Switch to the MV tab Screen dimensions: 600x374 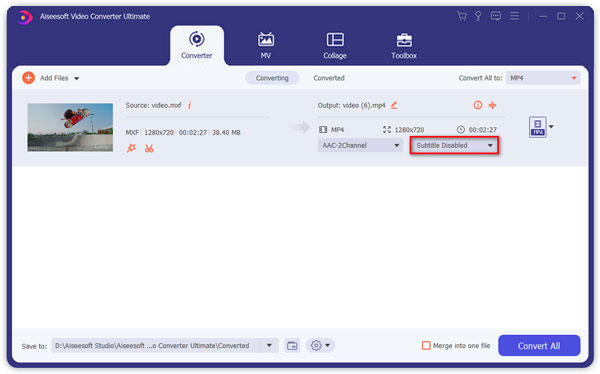266,46
